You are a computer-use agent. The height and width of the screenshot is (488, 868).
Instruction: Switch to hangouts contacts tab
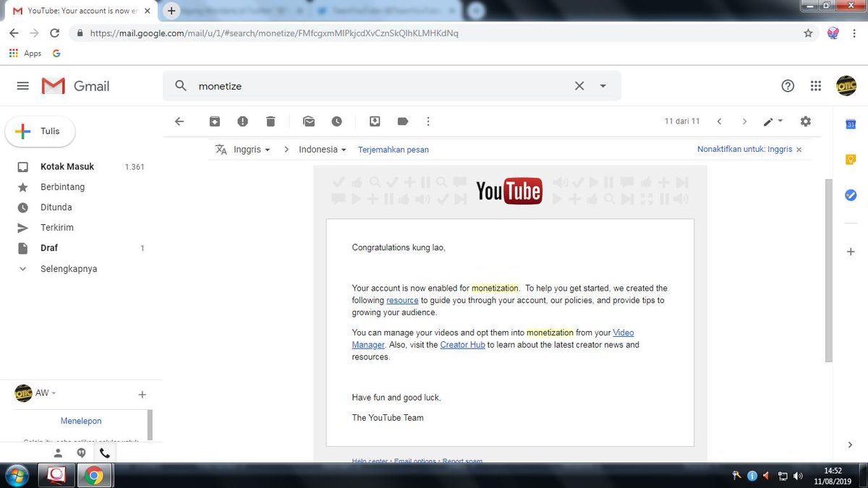(x=58, y=453)
